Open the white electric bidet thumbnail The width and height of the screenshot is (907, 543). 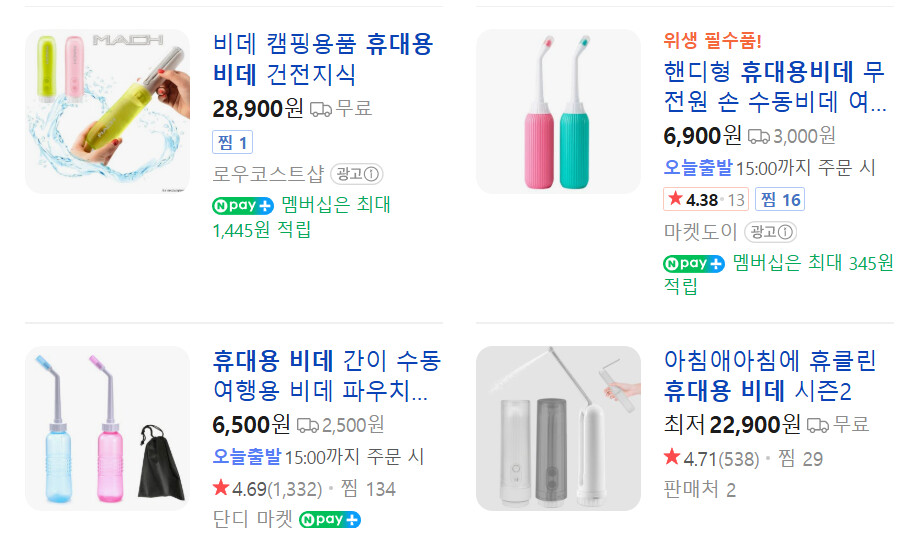point(558,428)
